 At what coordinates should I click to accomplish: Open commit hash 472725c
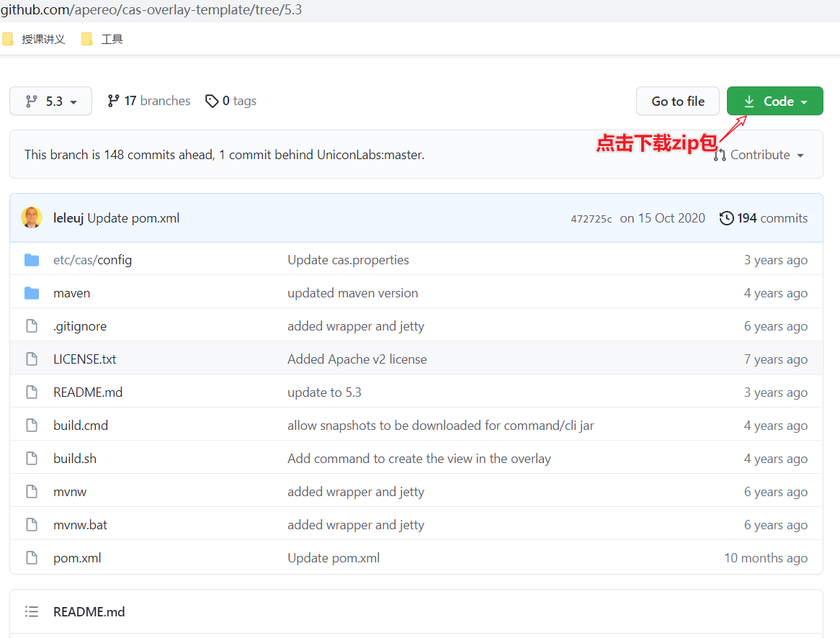coord(591,219)
